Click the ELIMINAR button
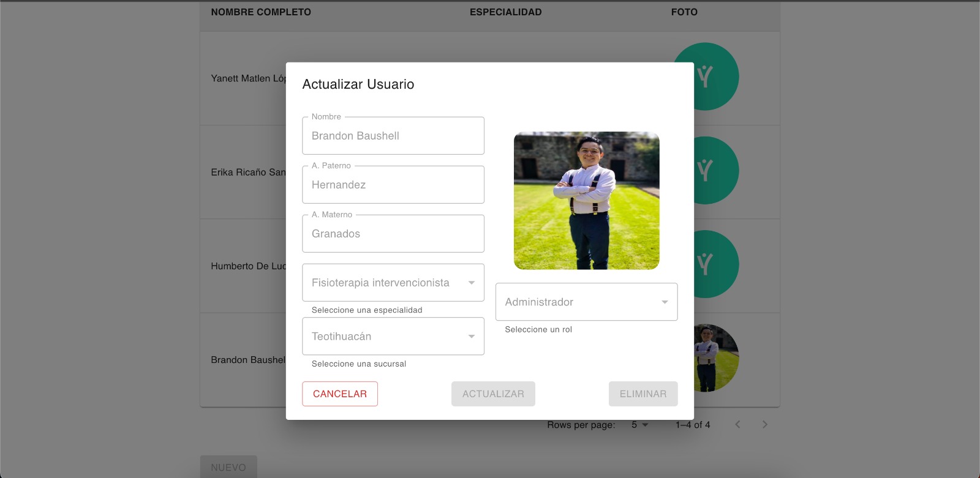The image size is (980, 478). pyautogui.click(x=643, y=394)
